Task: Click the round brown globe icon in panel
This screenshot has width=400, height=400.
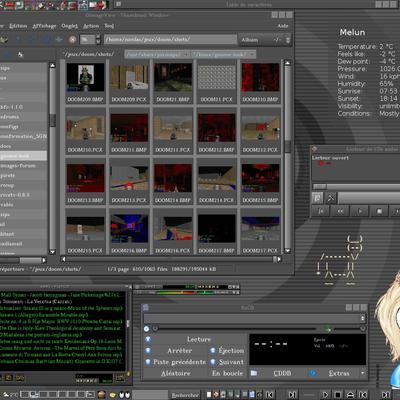Action: click(102, 395)
